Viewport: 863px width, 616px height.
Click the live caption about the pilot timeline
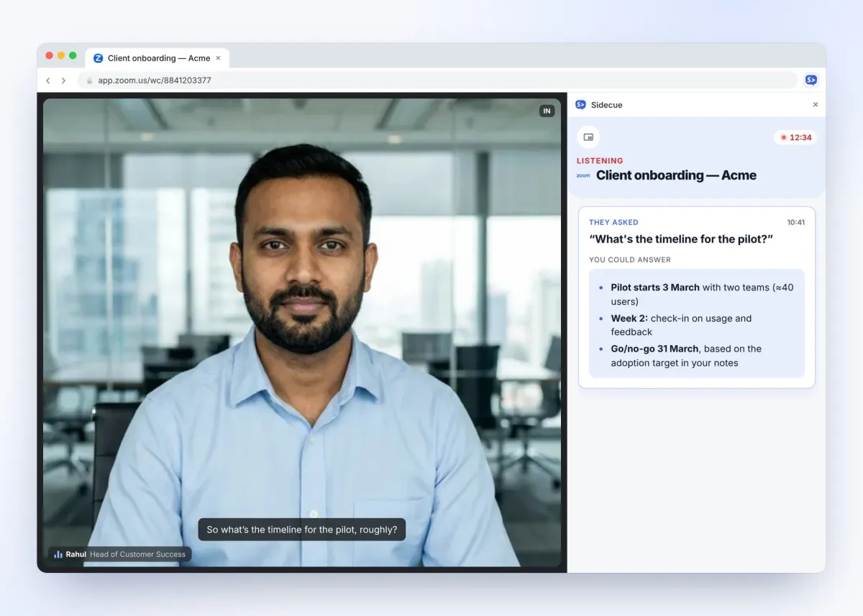click(302, 530)
